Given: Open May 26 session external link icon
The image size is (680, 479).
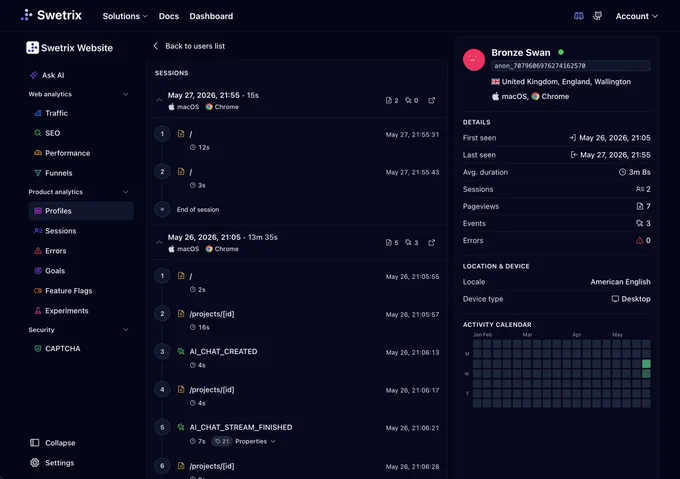Looking at the screenshot, I should tap(432, 242).
